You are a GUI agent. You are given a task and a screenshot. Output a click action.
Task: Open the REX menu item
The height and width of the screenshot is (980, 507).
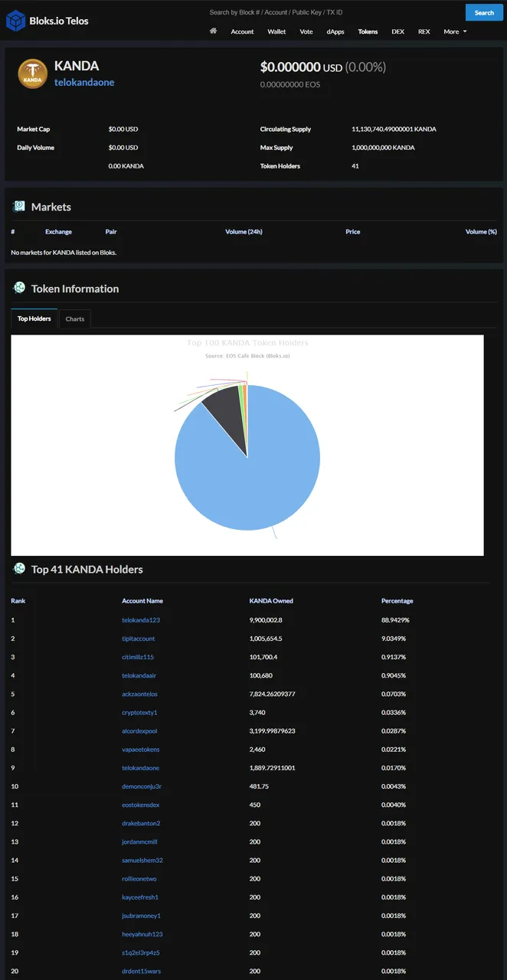coord(424,31)
